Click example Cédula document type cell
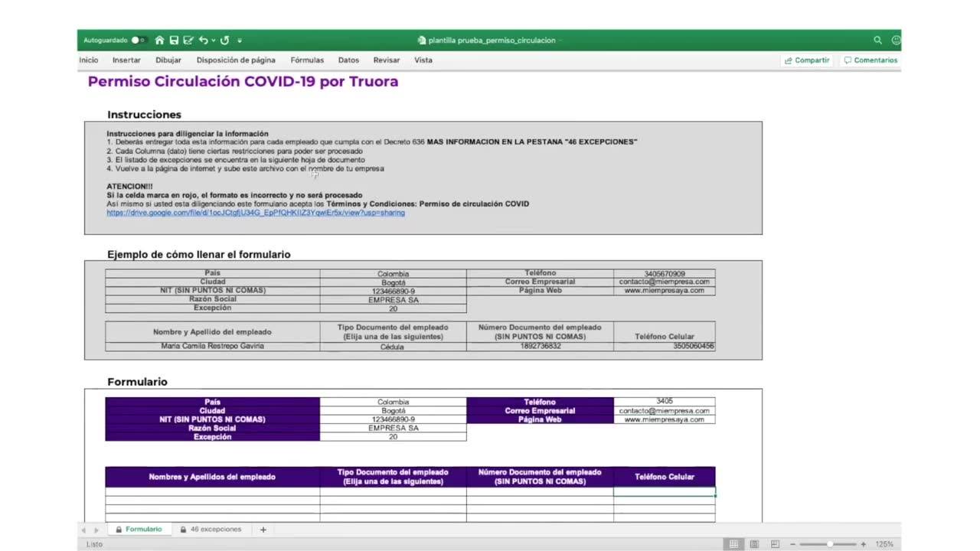980x551 pixels. (393, 347)
